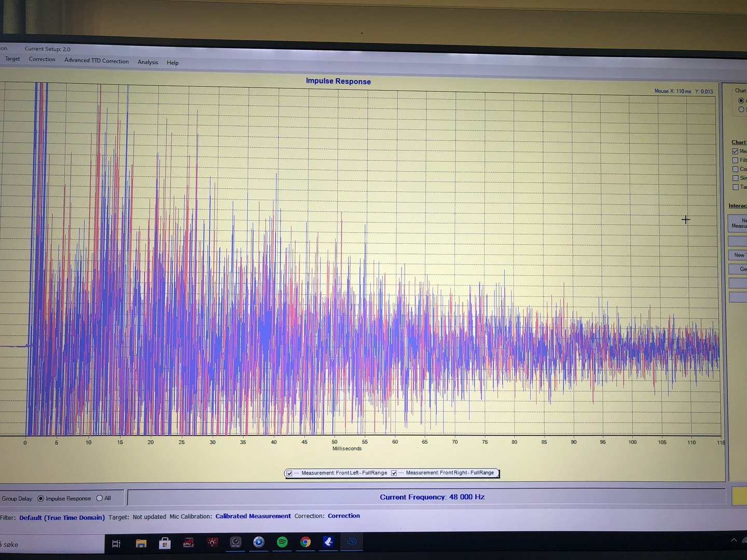747x560 pixels.
Task: Click the 'Measurement: Front Right - FullRange' legend text
Action: tap(450, 473)
